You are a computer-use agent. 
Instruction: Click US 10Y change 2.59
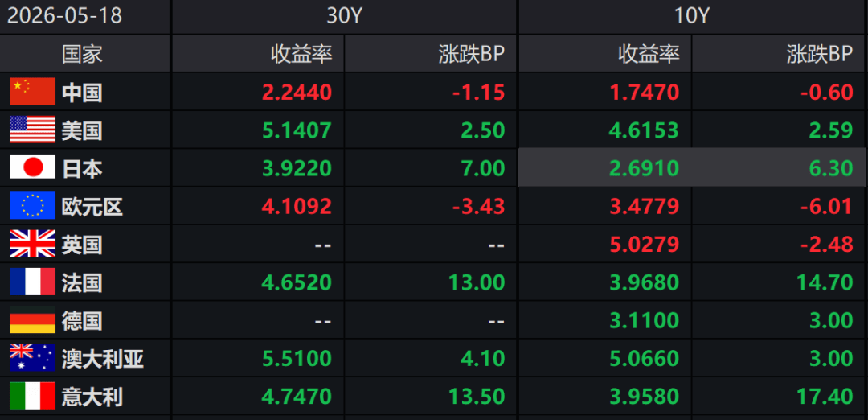830,130
